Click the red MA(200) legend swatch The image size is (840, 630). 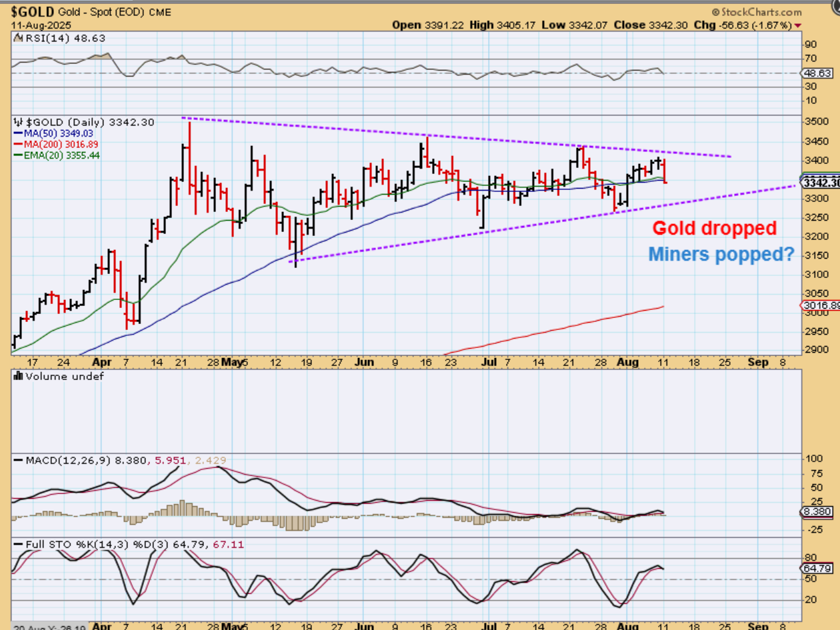18,144
